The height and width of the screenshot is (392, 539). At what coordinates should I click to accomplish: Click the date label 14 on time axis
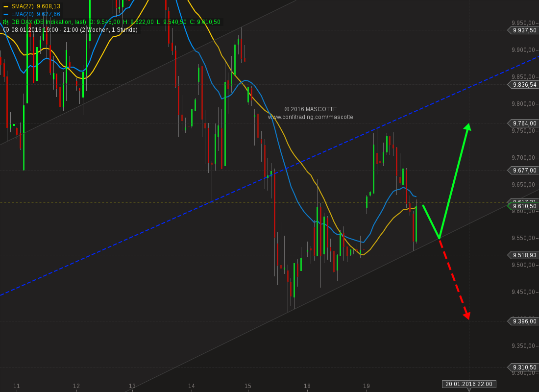click(x=192, y=386)
